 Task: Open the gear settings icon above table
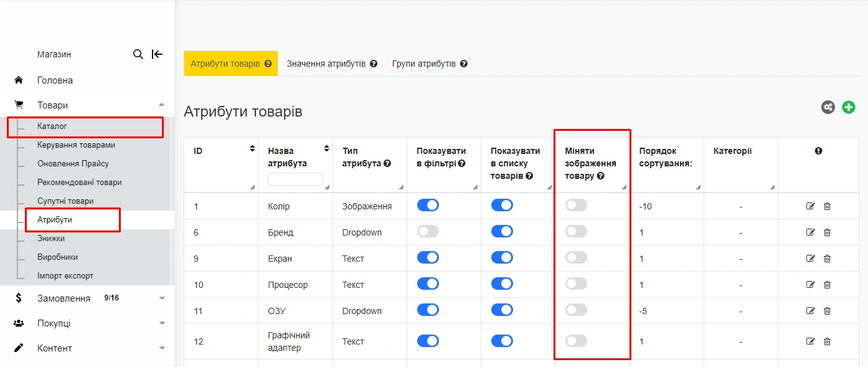(828, 107)
